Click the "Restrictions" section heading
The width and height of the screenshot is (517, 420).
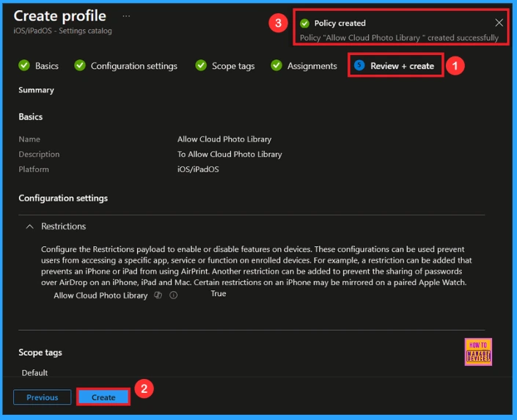click(63, 226)
